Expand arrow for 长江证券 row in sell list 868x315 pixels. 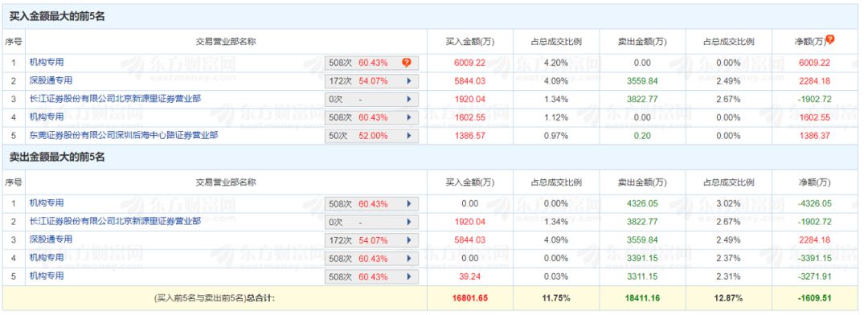pyautogui.click(x=409, y=223)
